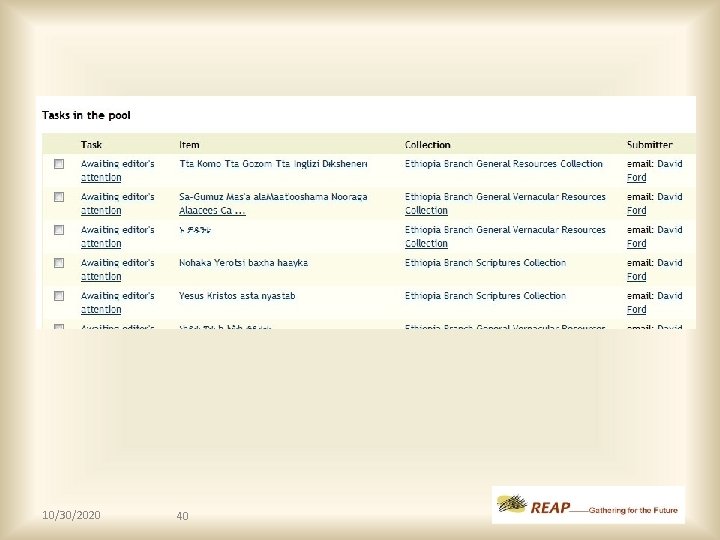Open item Yesus Kristos asta nyastab
The width and height of the screenshot is (720, 540).
tap(237, 296)
